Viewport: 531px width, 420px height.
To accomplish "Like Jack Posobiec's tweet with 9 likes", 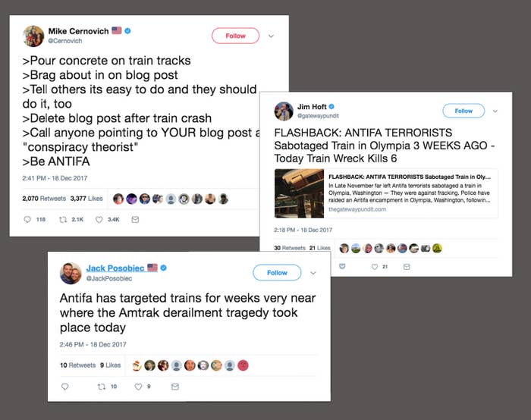I will [x=138, y=387].
